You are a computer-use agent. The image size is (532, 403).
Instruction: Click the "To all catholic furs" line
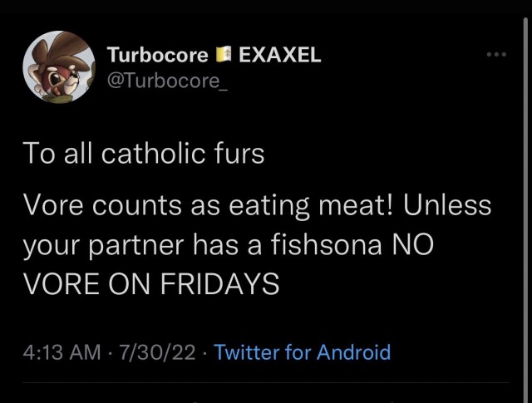143,154
